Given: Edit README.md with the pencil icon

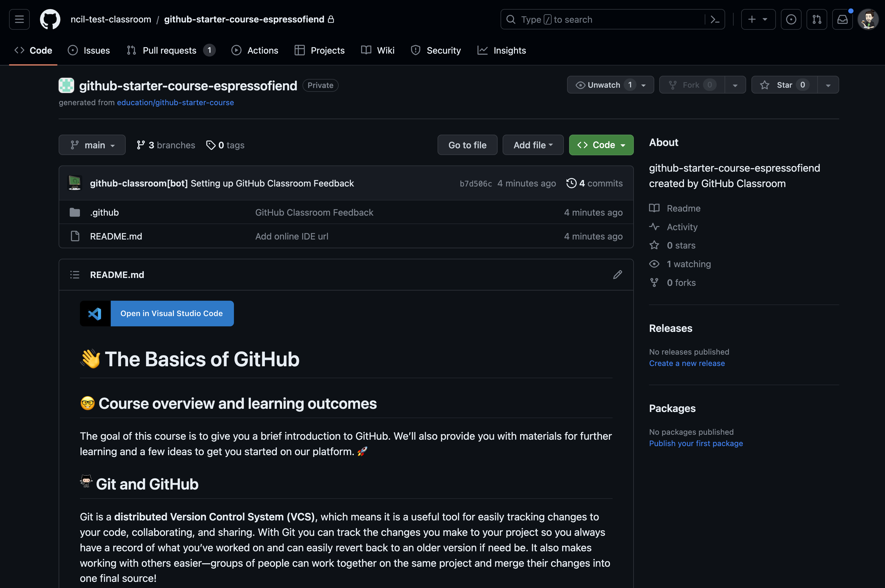Looking at the screenshot, I should tap(618, 274).
